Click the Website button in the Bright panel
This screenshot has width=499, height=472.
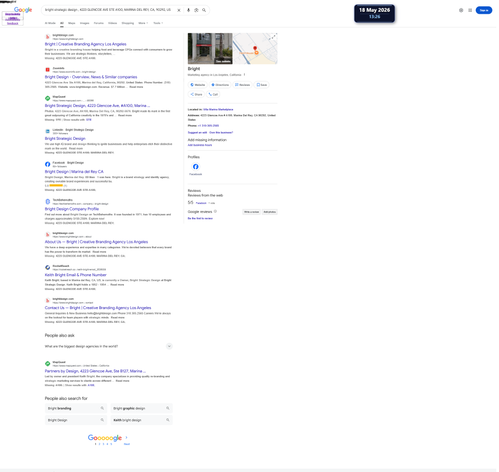coord(199,85)
